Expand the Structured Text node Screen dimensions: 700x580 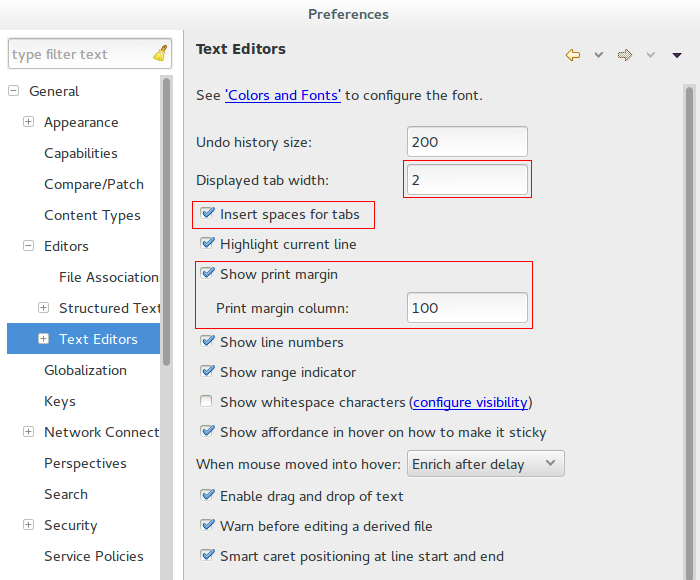(43, 308)
